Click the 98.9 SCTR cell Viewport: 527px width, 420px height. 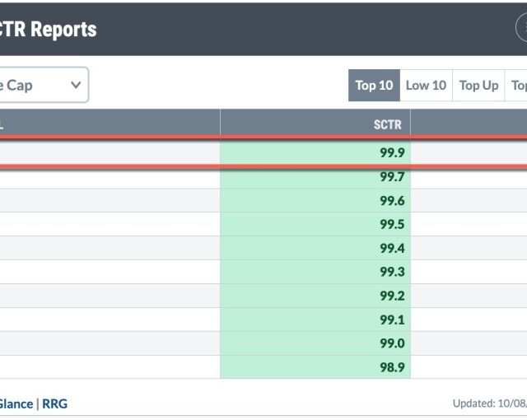[315, 367]
